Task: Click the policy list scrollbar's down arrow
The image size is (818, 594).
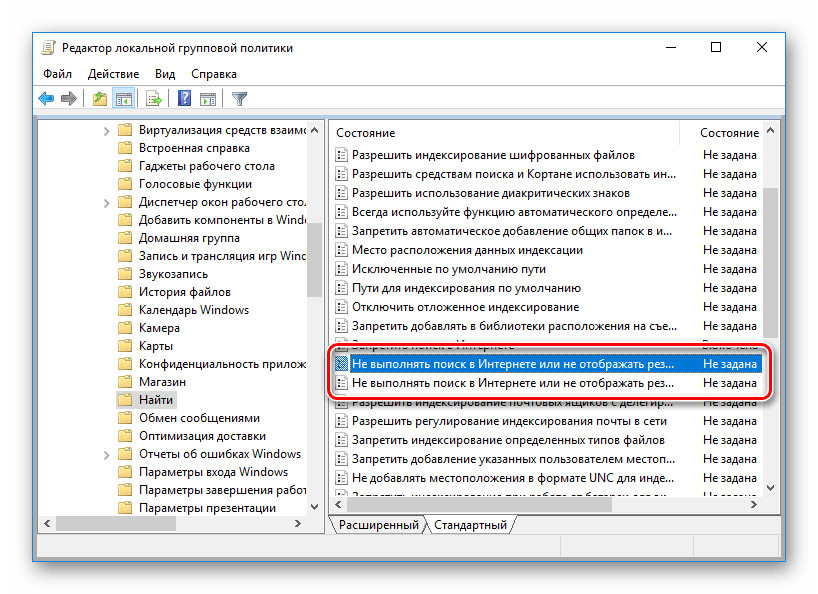Action: [x=770, y=487]
